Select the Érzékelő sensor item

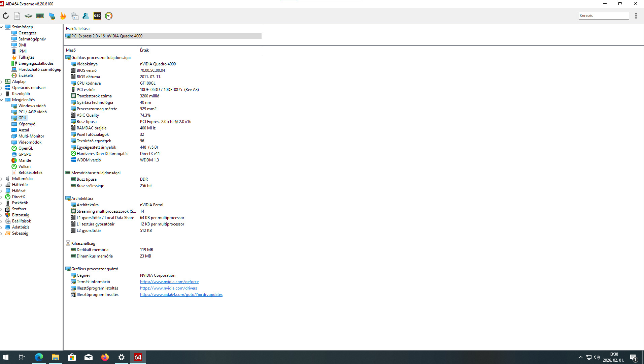click(26, 75)
